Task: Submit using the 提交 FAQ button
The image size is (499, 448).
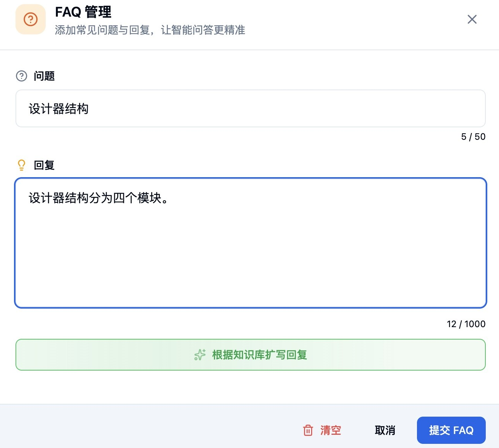Action: (x=451, y=430)
